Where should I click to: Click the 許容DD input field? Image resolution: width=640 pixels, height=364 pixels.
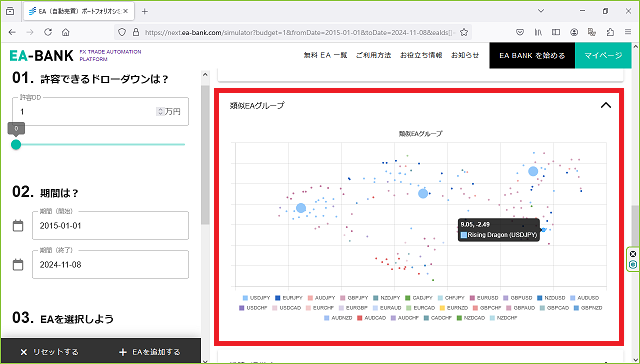tap(100, 111)
